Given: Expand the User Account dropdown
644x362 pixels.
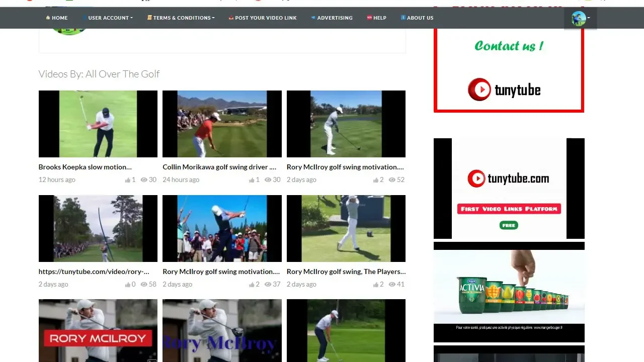Looking at the screenshot, I should click(110, 18).
